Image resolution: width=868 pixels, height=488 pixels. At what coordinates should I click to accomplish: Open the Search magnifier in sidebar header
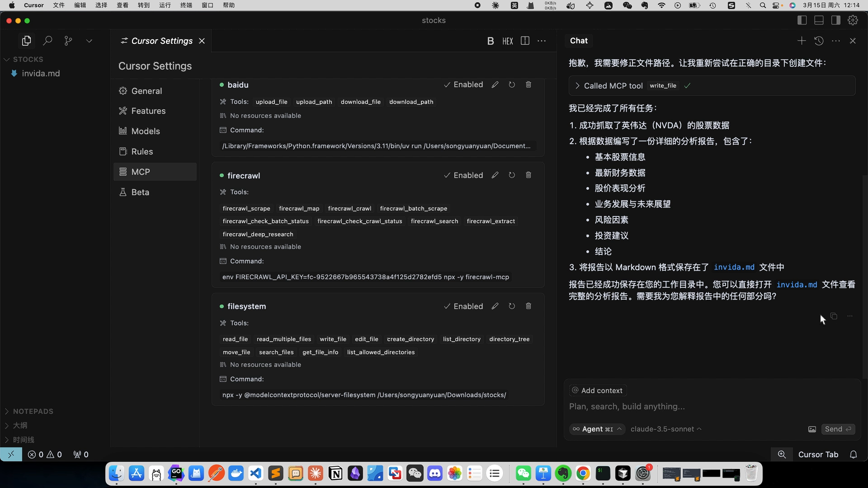click(47, 41)
